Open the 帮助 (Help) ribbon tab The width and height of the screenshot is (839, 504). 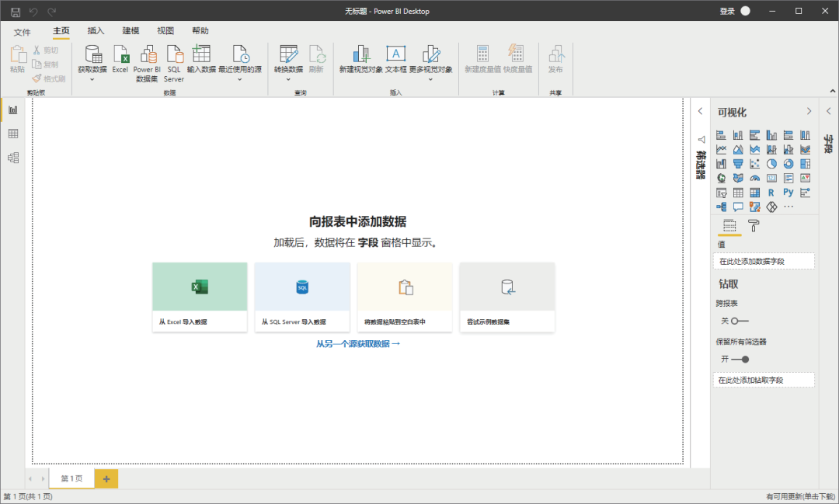coord(200,31)
